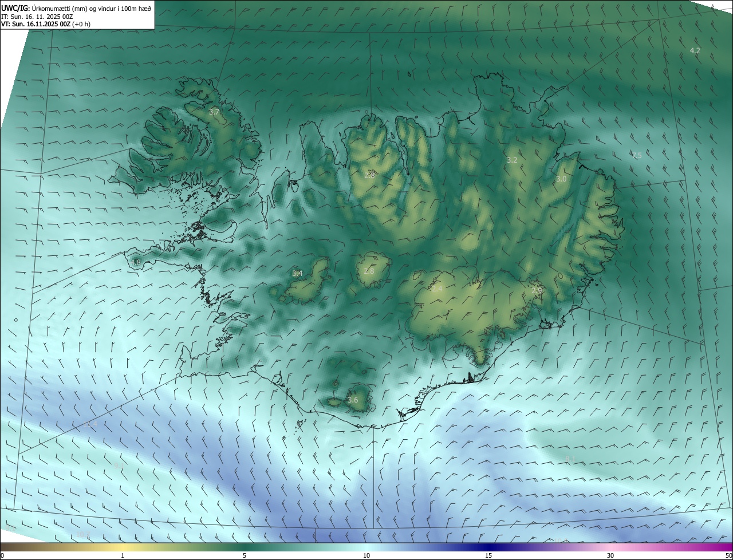Click the 2.4 value on Vatnajökull glacier
This screenshot has height=560, width=733.
pos(437,289)
